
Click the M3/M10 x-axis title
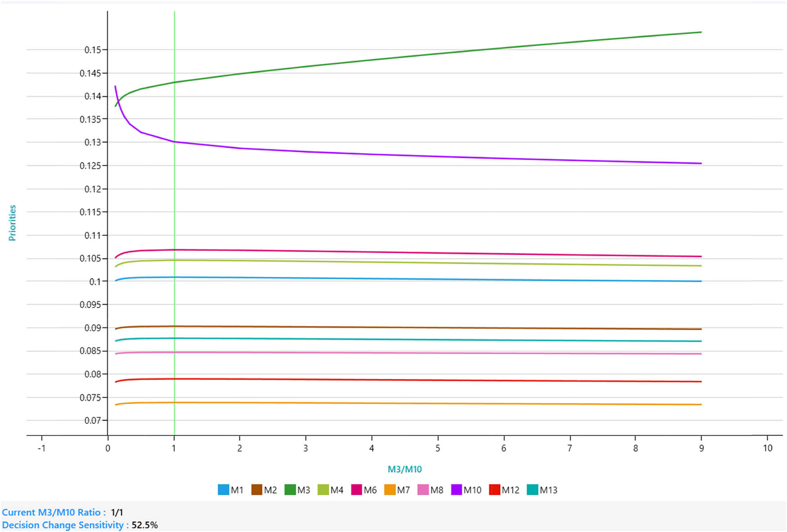tap(405, 470)
